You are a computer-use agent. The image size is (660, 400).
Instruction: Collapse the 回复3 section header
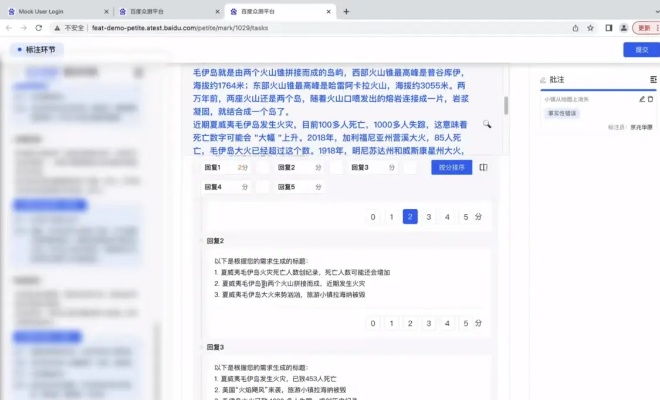pos(213,347)
